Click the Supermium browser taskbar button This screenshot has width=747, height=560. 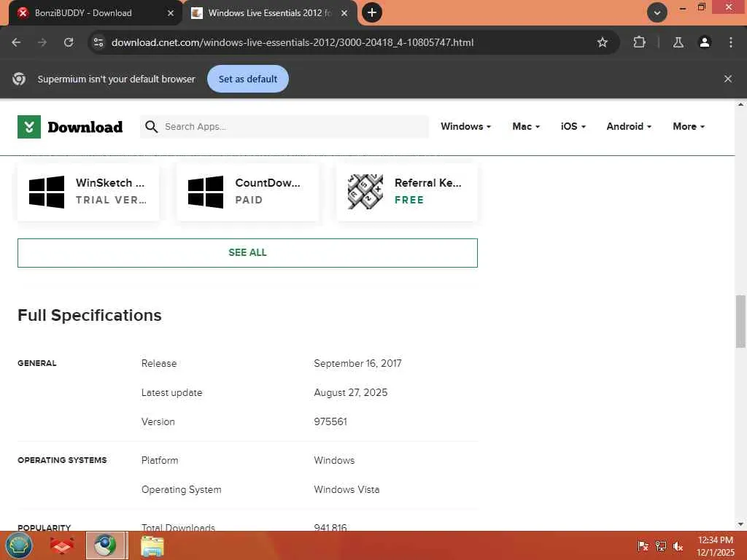click(107, 545)
